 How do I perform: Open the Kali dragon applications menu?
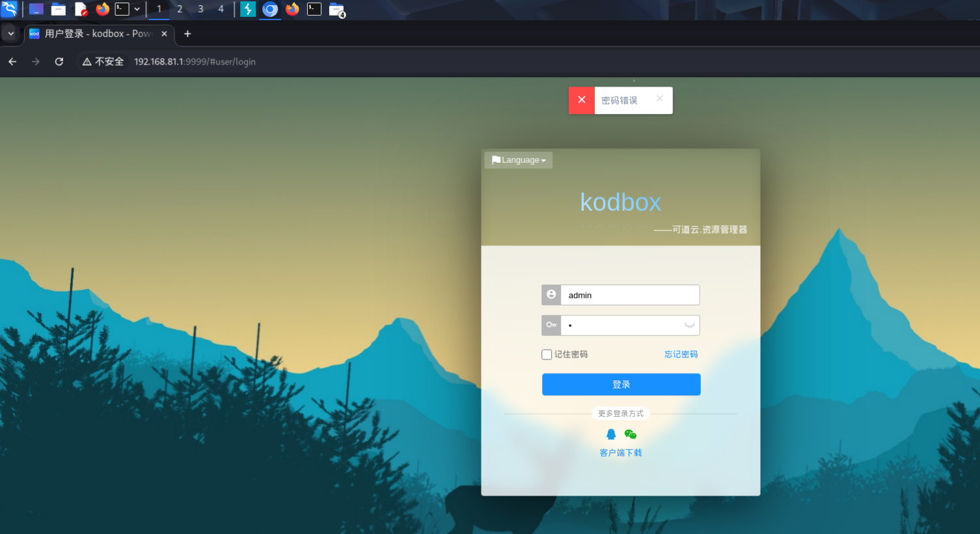click(x=9, y=9)
